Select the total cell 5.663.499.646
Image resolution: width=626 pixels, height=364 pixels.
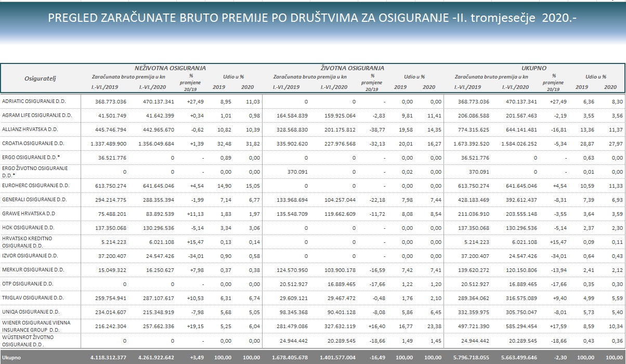(x=515, y=358)
